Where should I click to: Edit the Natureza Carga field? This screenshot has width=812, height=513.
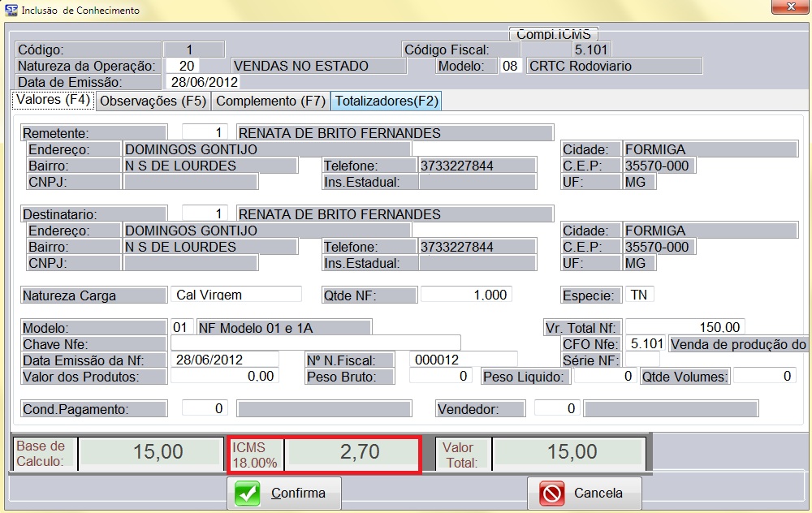(235, 295)
